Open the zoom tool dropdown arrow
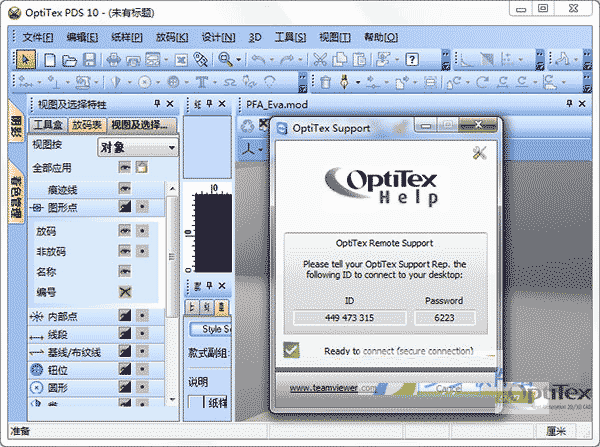600x447 pixels. pyautogui.click(x=238, y=60)
